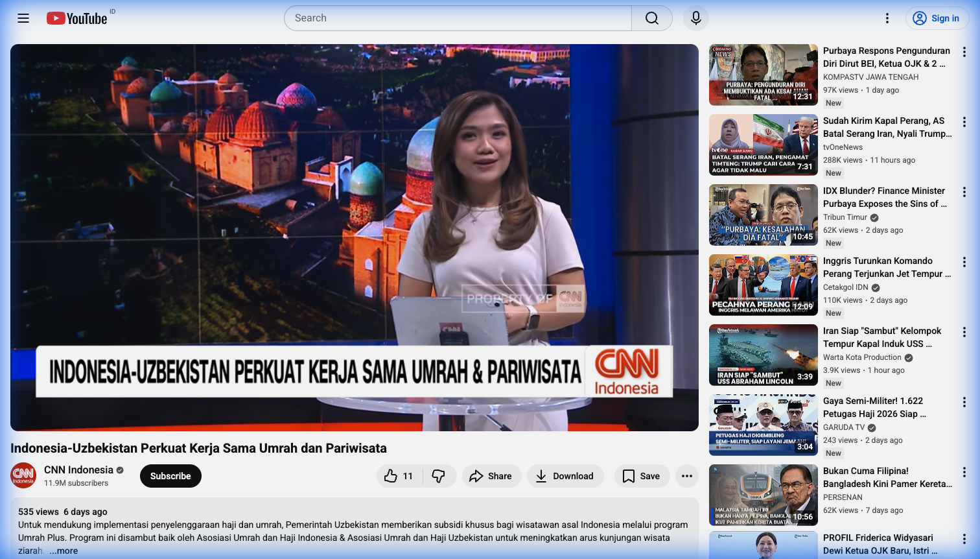Open more video actions via the ellipsis icon

point(687,475)
